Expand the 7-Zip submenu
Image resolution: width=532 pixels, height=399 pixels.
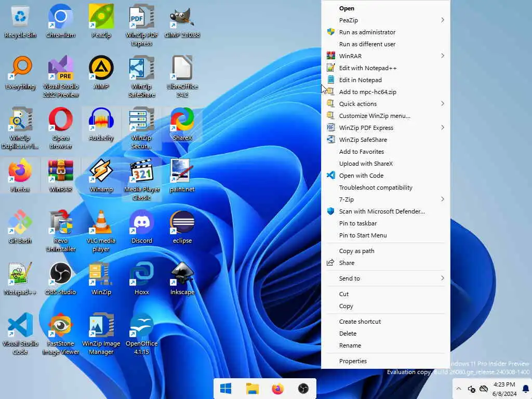385,199
